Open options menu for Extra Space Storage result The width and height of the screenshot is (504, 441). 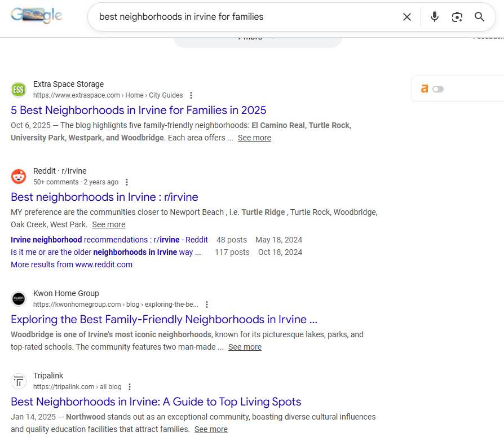coord(191,95)
